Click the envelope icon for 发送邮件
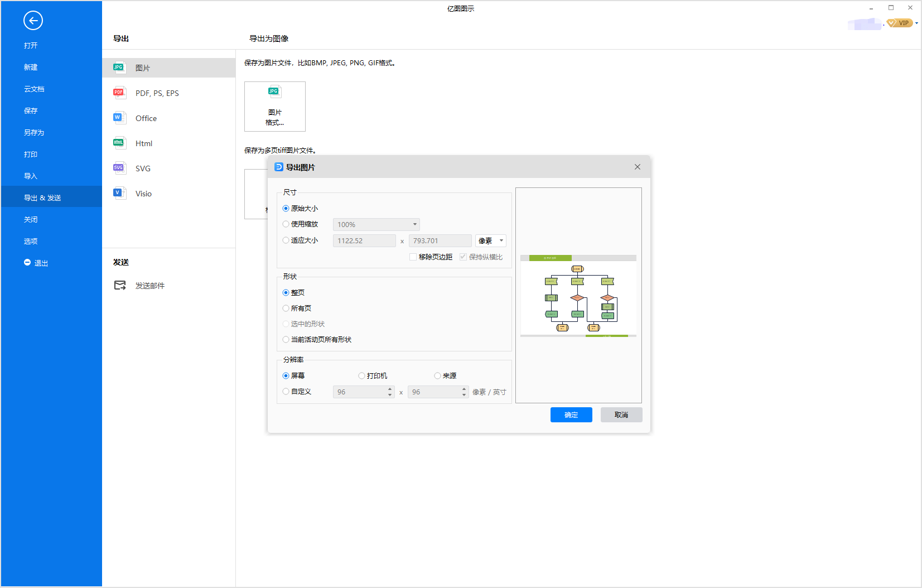 [x=120, y=285]
